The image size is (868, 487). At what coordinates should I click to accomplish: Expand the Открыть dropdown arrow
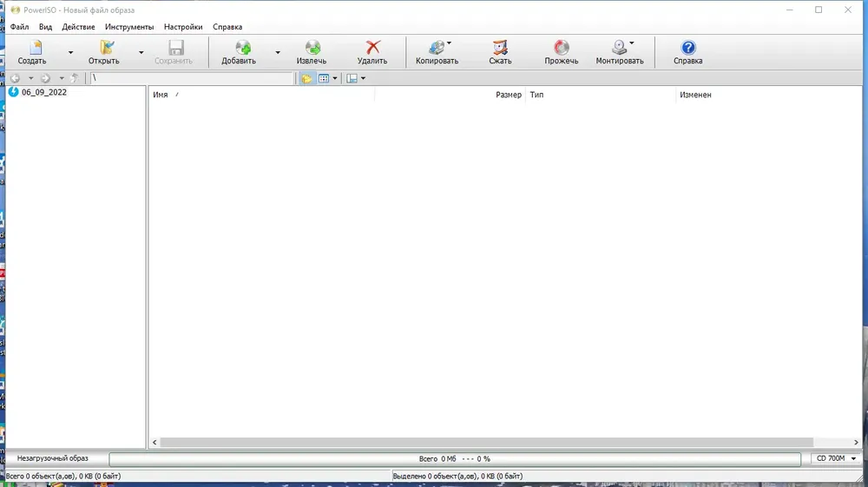[141, 53]
